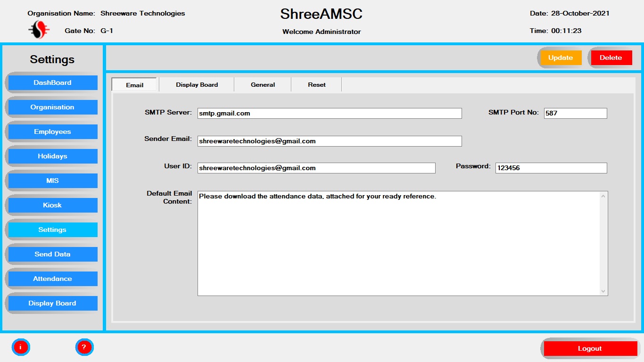
Task: Focus the User ID field
Action: tap(316, 168)
